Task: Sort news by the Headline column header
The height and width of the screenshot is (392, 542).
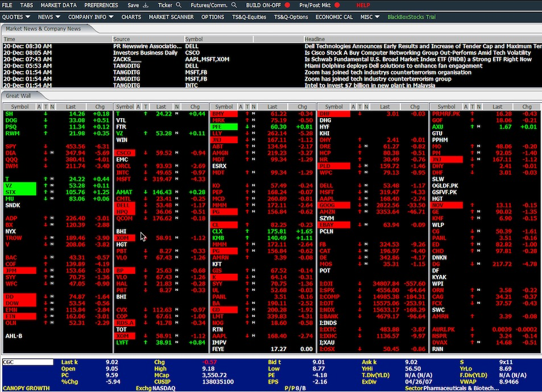Action: pos(423,39)
